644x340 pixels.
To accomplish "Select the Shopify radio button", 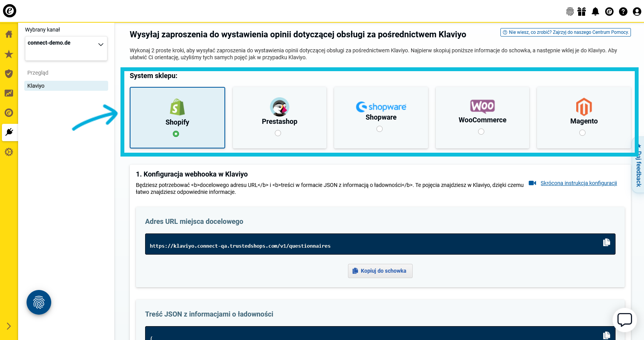I will (x=176, y=134).
